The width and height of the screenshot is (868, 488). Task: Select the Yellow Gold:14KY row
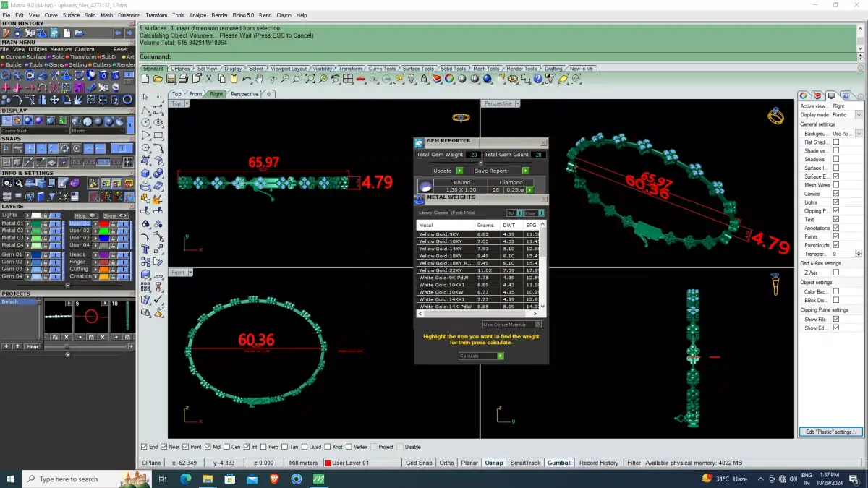coord(478,249)
